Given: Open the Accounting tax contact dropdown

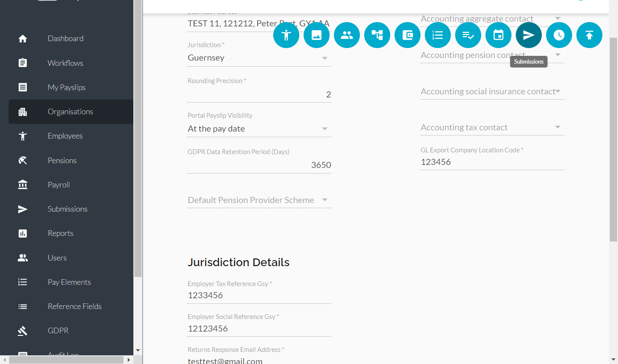Looking at the screenshot, I should tap(492, 127).
